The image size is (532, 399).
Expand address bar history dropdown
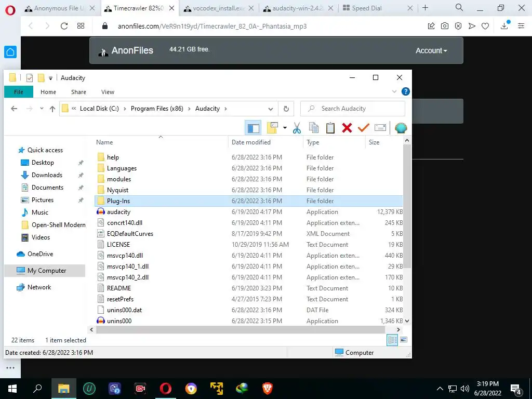click(270, 109)
